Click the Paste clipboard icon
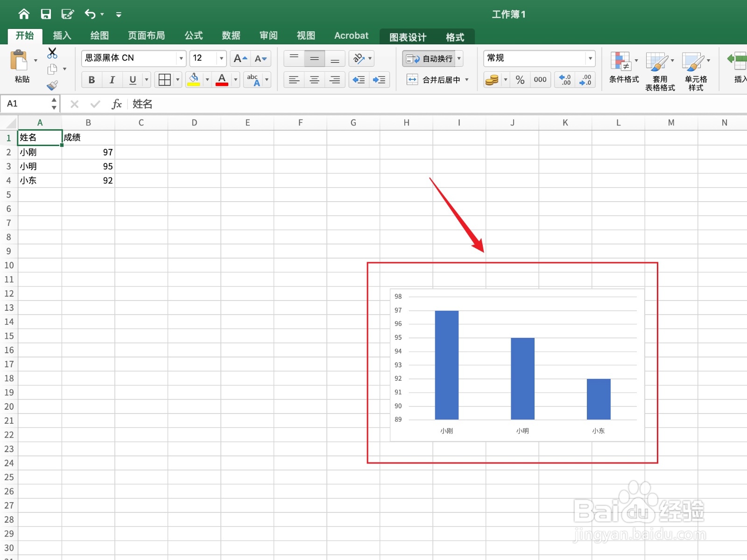 click(x=20, y=60)
